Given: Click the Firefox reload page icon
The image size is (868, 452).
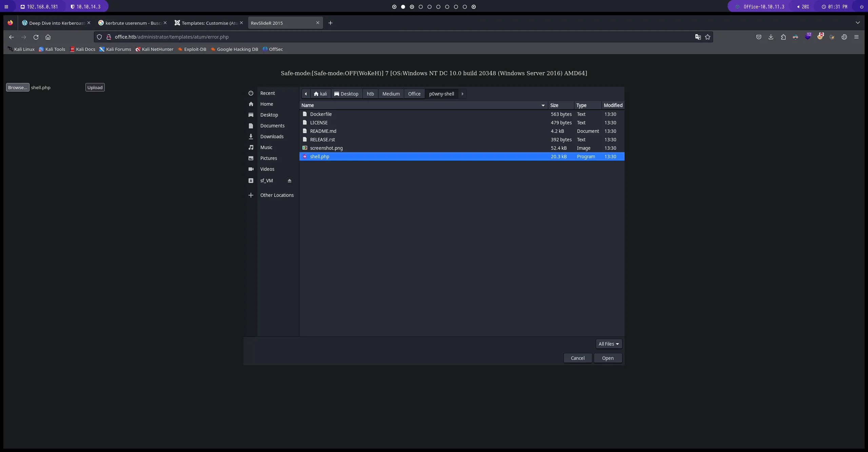Looking at the screenshot, I should [x=36, y=37].
